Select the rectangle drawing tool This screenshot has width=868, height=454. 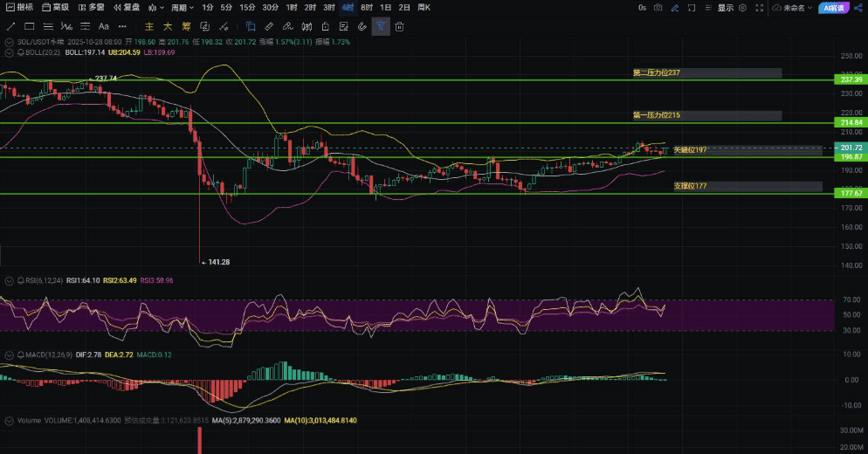tap(30, 26)
